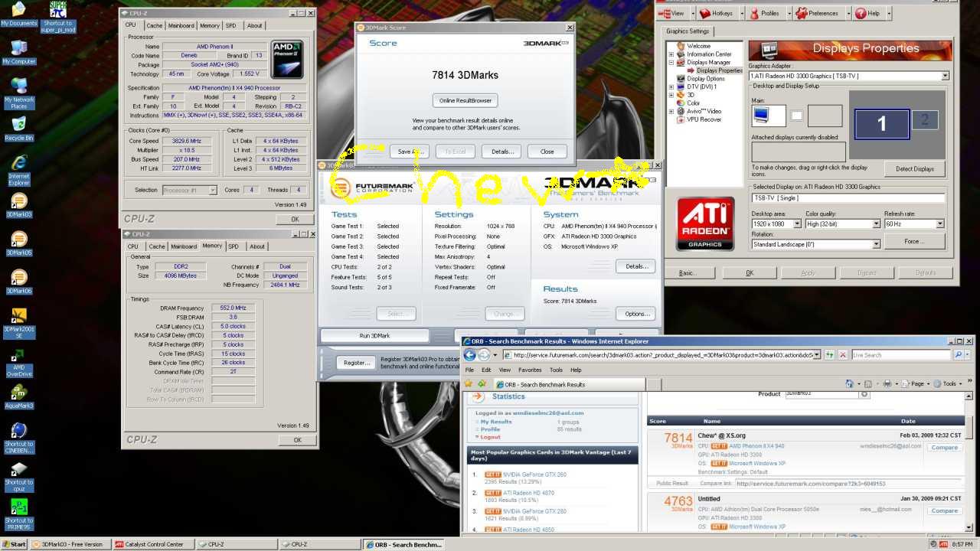This screenshot has width=980, height=551.
Task: Click the IE refresh button
Action: coord(829,355)
